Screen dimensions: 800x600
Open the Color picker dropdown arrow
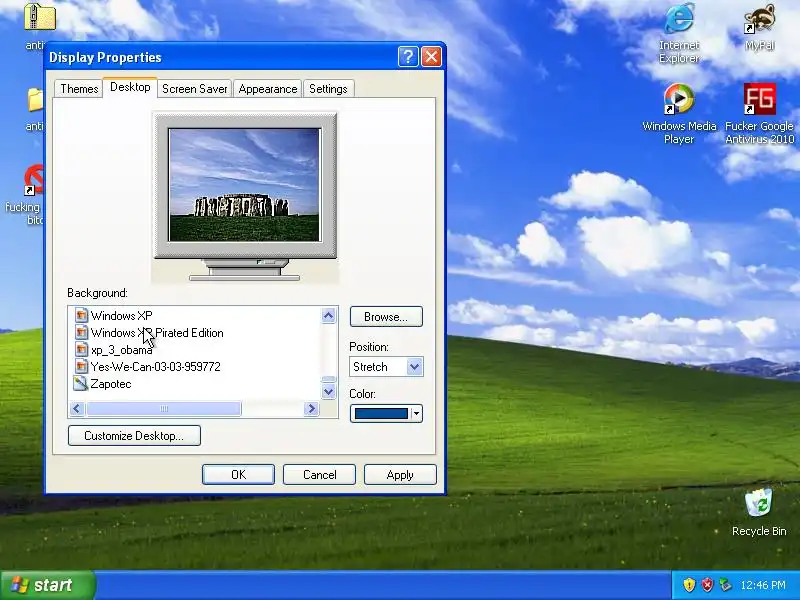(x=416, y=413)
